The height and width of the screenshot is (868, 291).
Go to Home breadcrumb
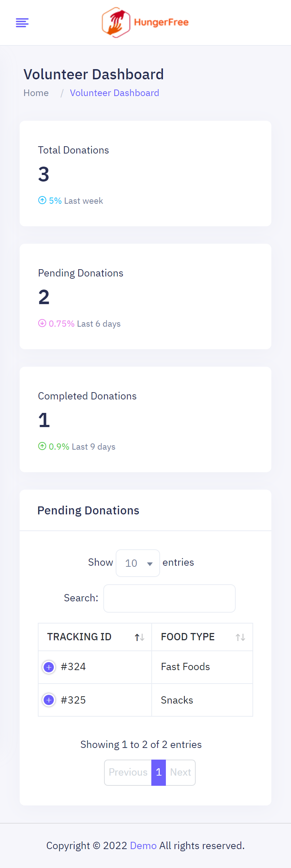[x=36, y=93]
